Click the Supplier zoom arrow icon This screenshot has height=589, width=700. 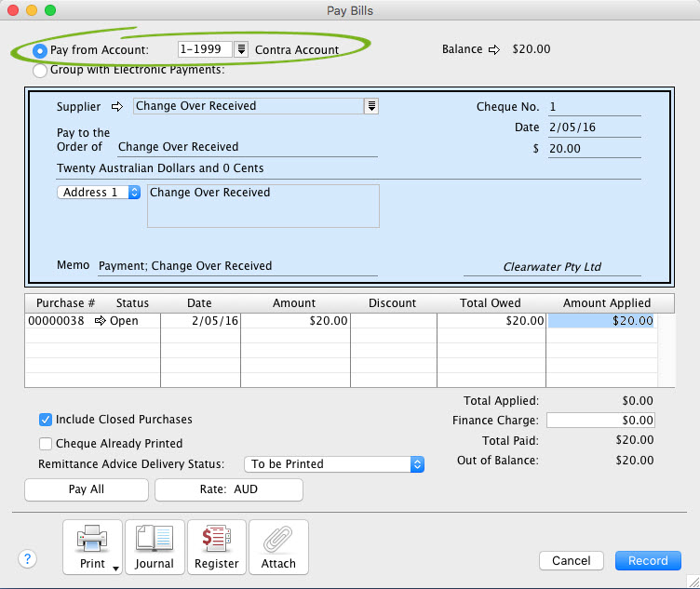pyautogui.click(x=117, y=107)
